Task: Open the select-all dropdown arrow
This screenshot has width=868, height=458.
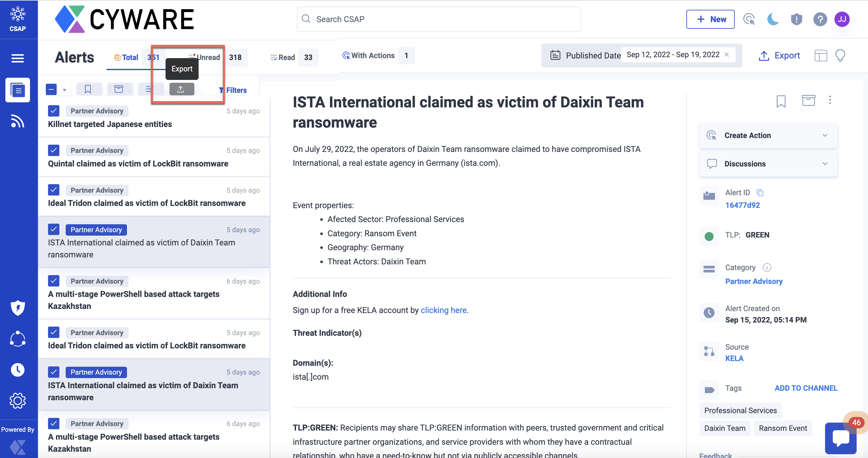Action: pyautogui.click(x=64, y=90)
